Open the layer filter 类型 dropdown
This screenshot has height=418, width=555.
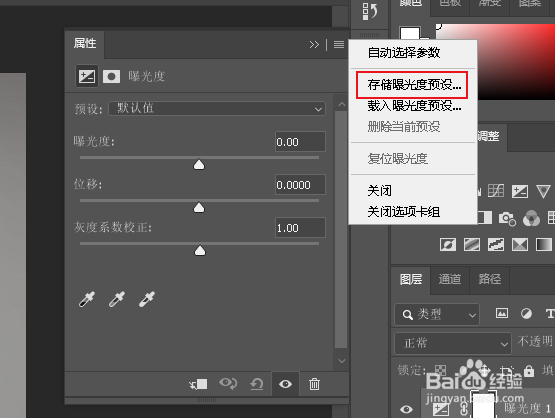point(437,314)
